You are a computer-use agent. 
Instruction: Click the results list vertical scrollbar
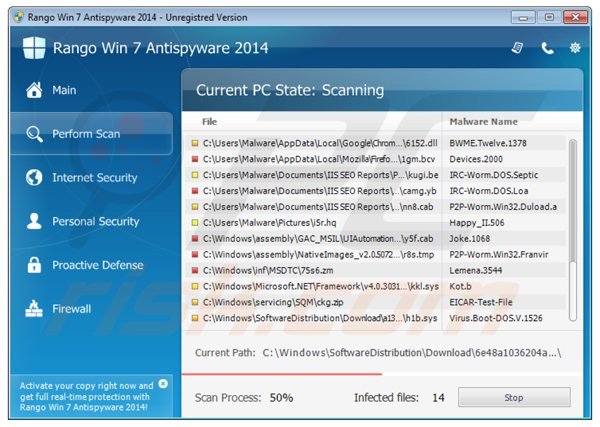pos(573,230)
